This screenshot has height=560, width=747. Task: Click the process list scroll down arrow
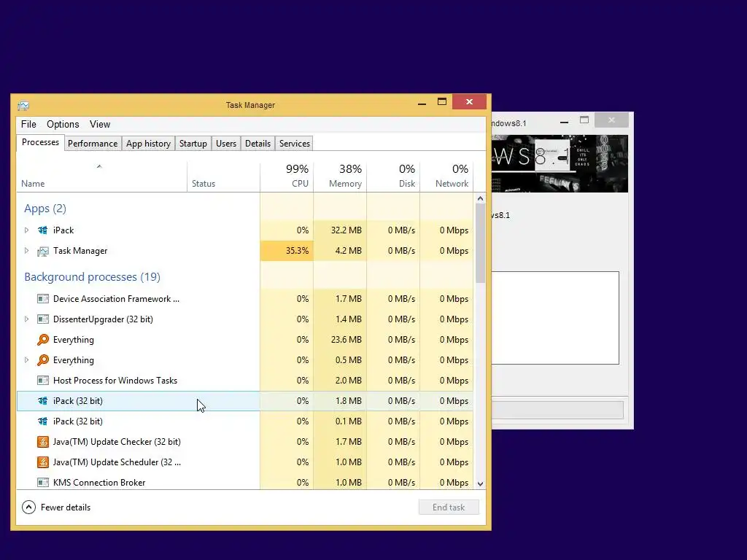[x=480, y=484]
